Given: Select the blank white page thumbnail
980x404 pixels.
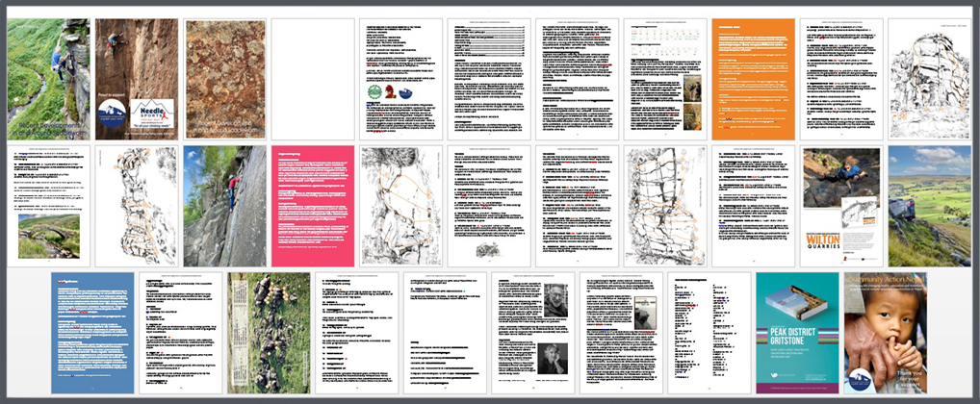Looking at the screenshot, I should 313,80.
